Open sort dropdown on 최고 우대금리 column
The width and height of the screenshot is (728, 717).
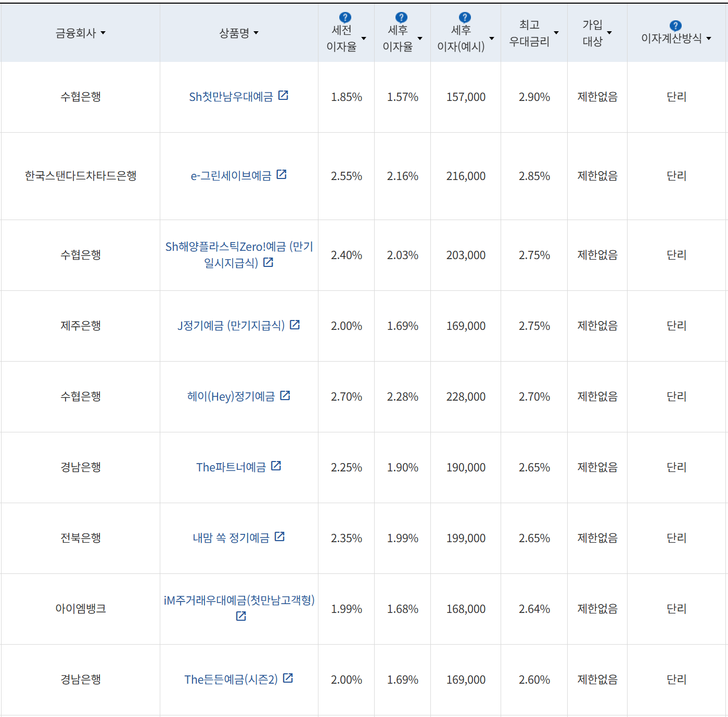(556, 33)
